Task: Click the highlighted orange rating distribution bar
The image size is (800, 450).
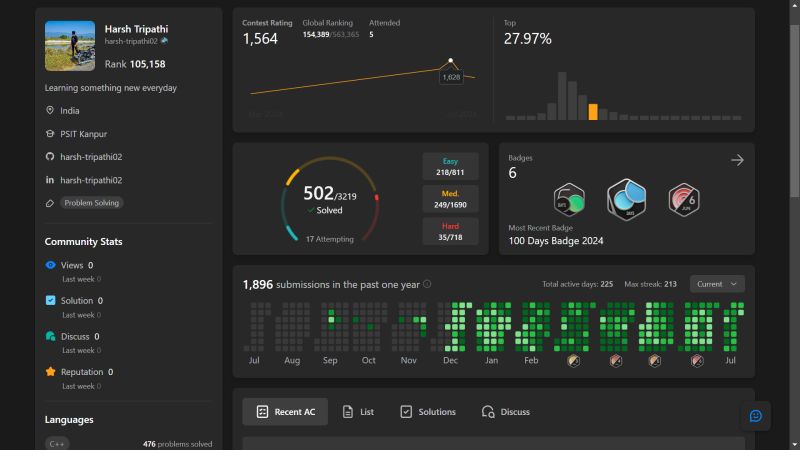Action: coord(593,112)
